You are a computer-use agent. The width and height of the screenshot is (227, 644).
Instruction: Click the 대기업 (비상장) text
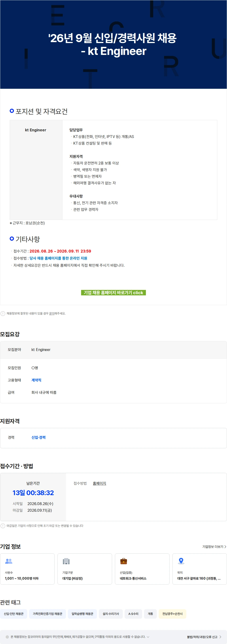[72, 578]
